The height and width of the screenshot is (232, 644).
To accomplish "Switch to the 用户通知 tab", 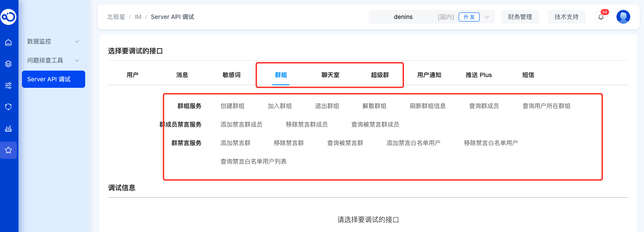I will pos(429,75).
